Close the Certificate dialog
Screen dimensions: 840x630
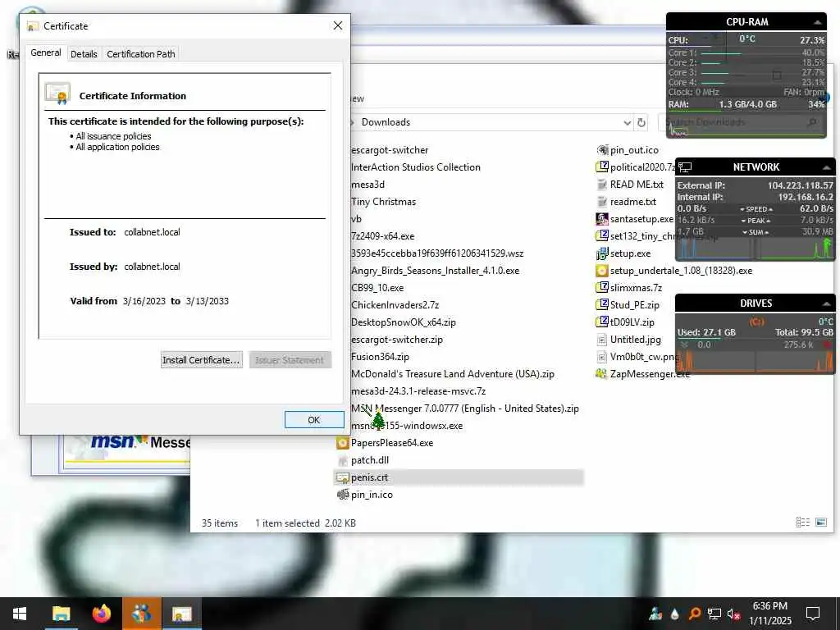[337, 25]
